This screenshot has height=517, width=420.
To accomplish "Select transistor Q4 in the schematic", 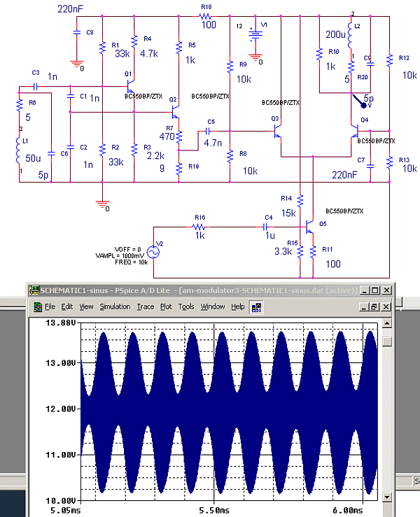I will pyautogui.click(x=354, y=132).
